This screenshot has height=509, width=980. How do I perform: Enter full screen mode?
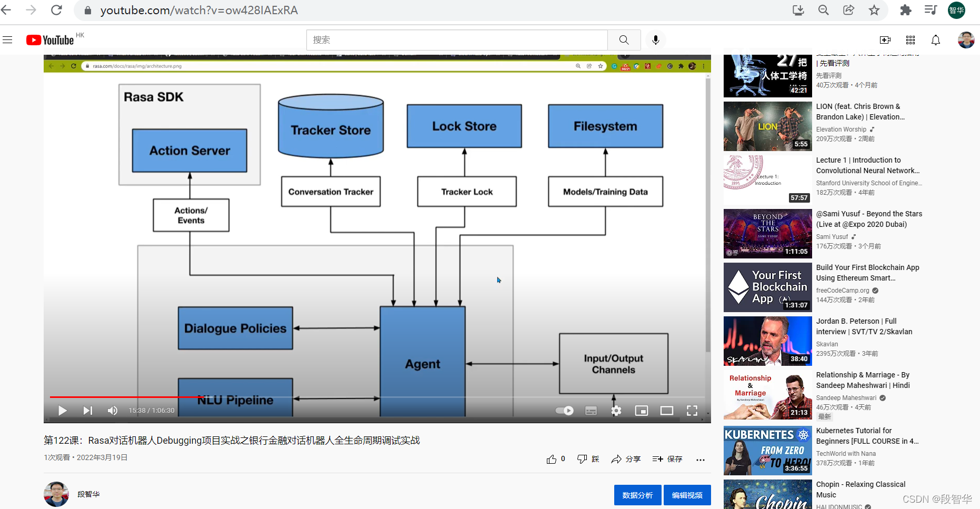coord(692,411)
